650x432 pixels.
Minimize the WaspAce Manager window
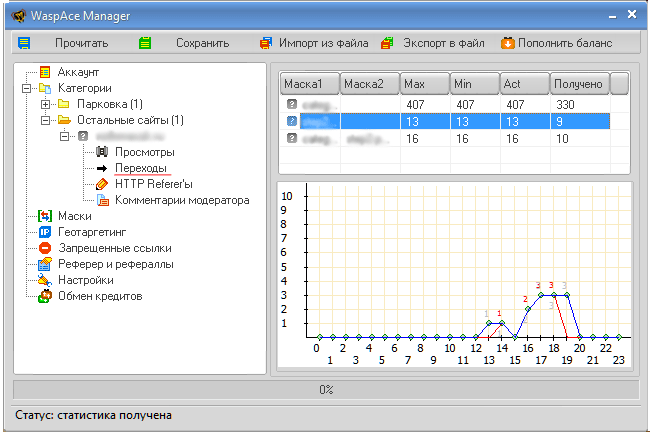(x=612, y=16)
